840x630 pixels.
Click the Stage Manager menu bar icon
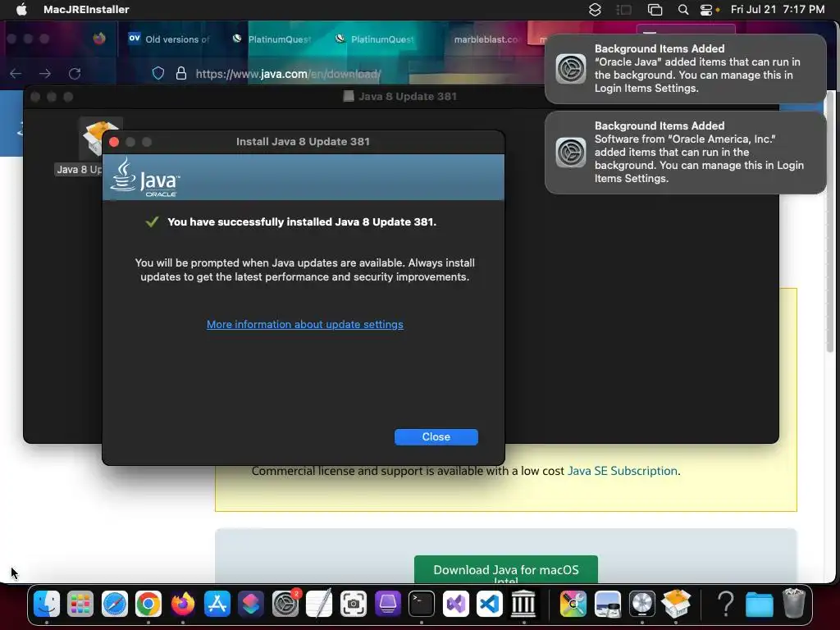coord(624,9)
